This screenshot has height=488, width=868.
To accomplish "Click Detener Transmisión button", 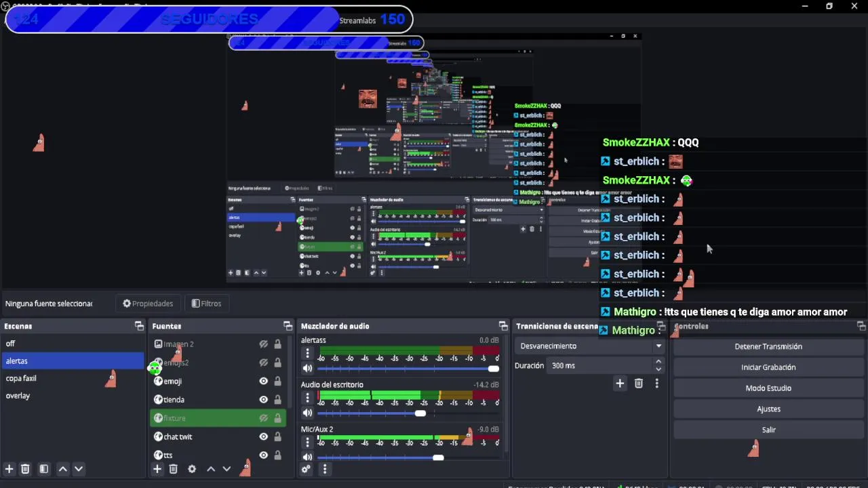I will tap(768, 346).
